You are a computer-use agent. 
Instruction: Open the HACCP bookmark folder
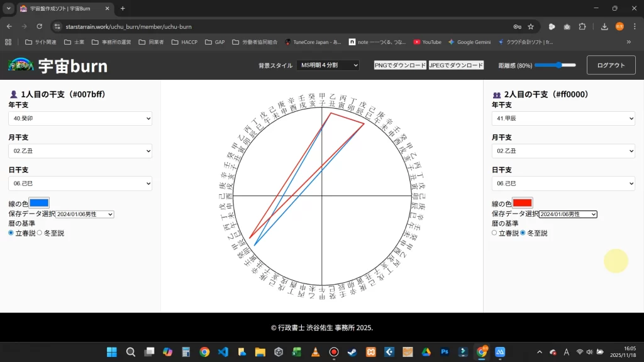point(184,42)
